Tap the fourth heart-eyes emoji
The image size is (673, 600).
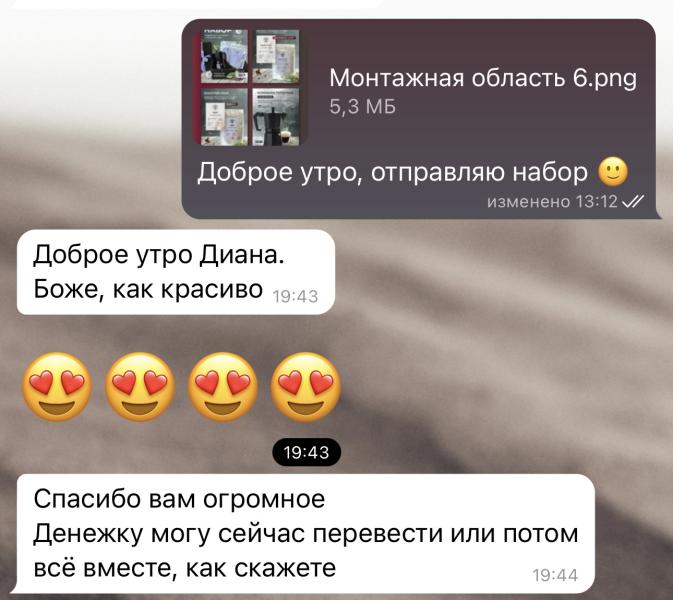tap(306, 387)
